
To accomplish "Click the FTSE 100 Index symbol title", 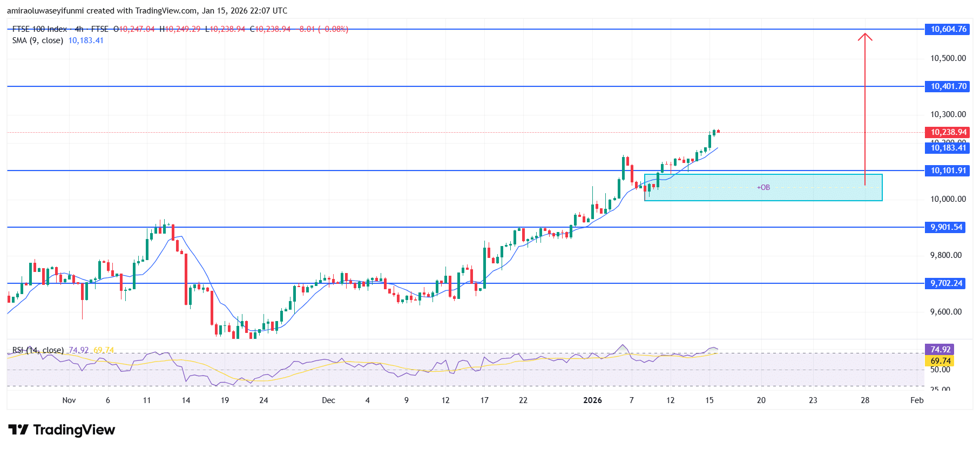I will (x=39, y=29).
